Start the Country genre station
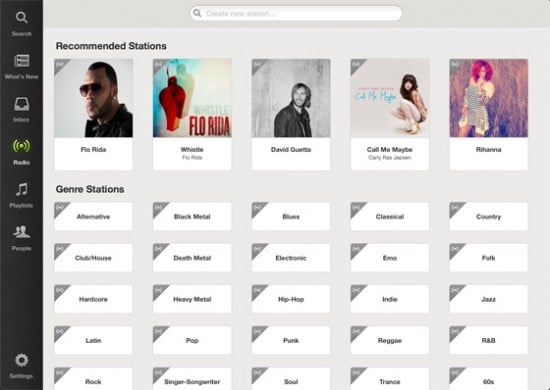550x390 pixels. pyautogui.click(x=489, y=216)
